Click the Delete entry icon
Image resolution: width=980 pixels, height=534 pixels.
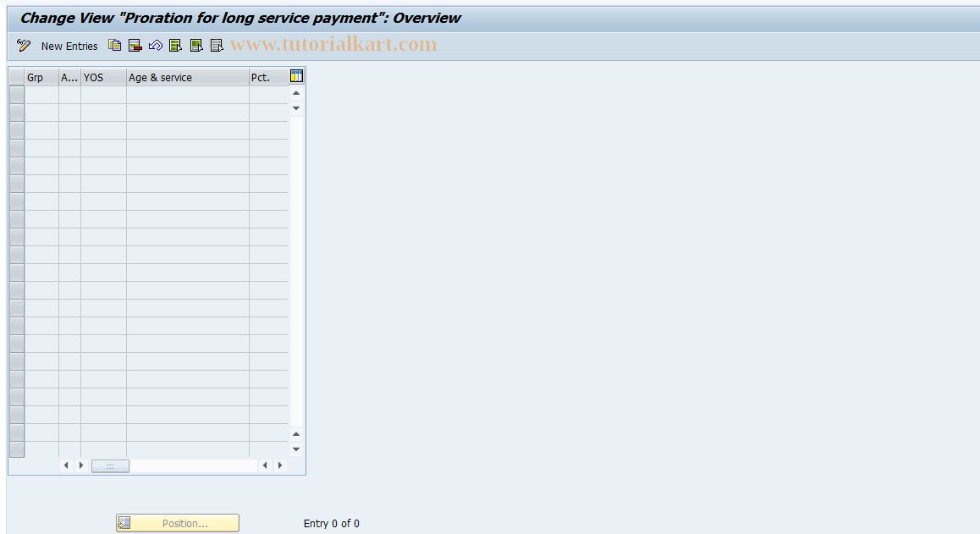tap(135, 45)
